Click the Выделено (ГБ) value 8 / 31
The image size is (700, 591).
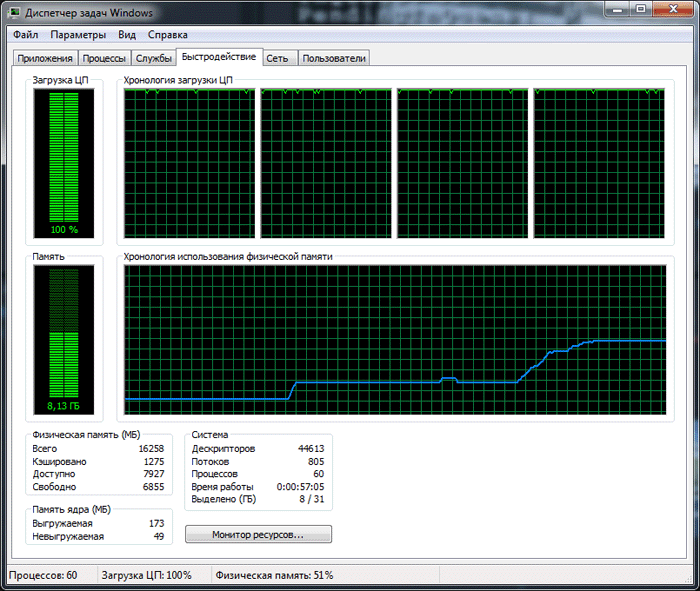[312, 499]
